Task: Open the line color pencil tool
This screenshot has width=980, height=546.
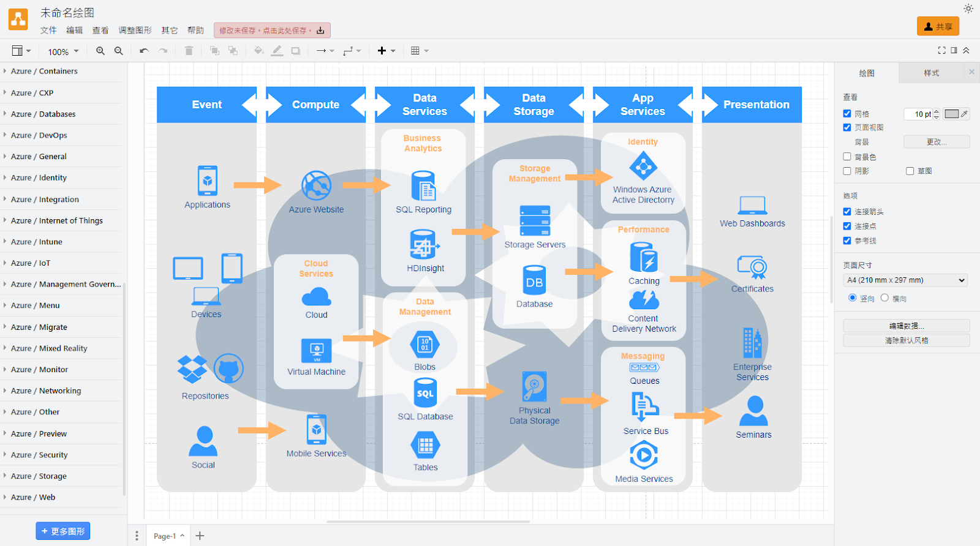Action: click(x=277, y=51)
